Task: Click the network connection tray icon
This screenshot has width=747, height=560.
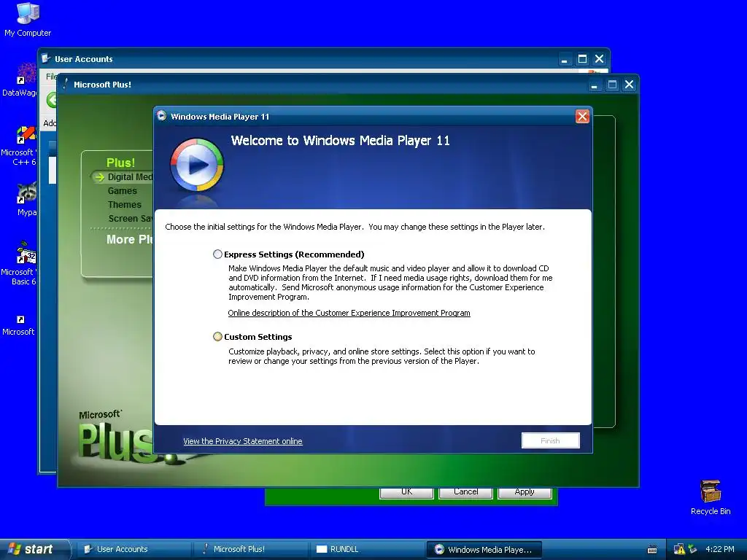Action: [x=693, y=550]
